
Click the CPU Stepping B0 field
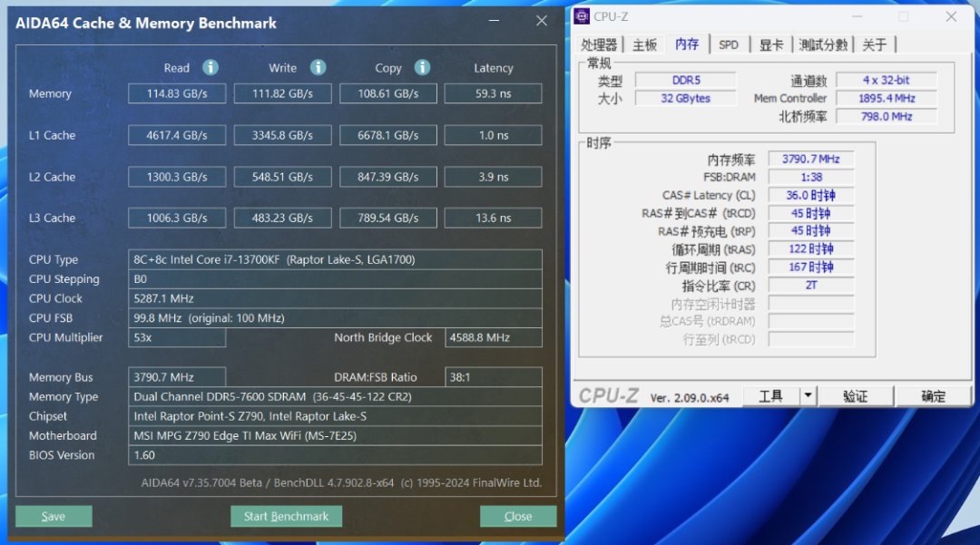335,279
